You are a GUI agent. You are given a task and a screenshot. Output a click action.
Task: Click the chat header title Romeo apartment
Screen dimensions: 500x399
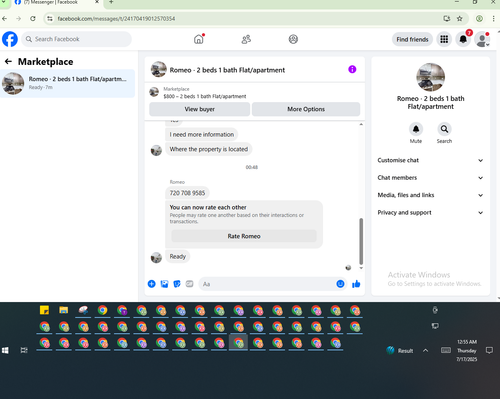coord(227,70)
